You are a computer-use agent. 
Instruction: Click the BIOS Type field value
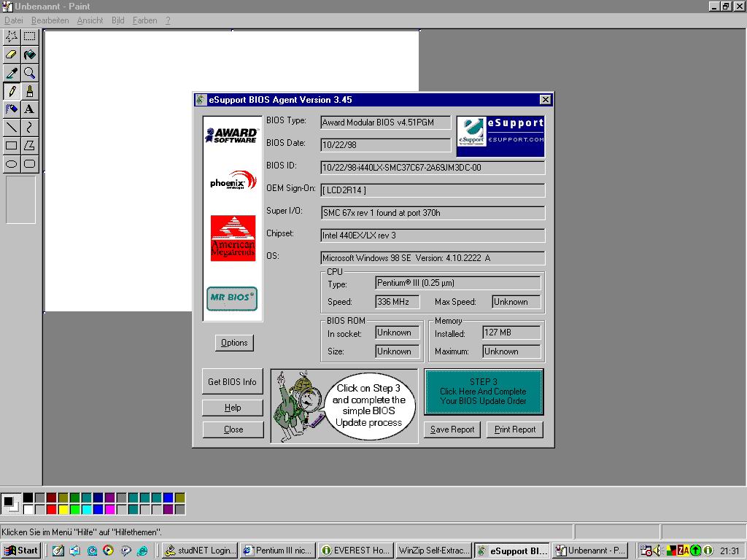385,122
